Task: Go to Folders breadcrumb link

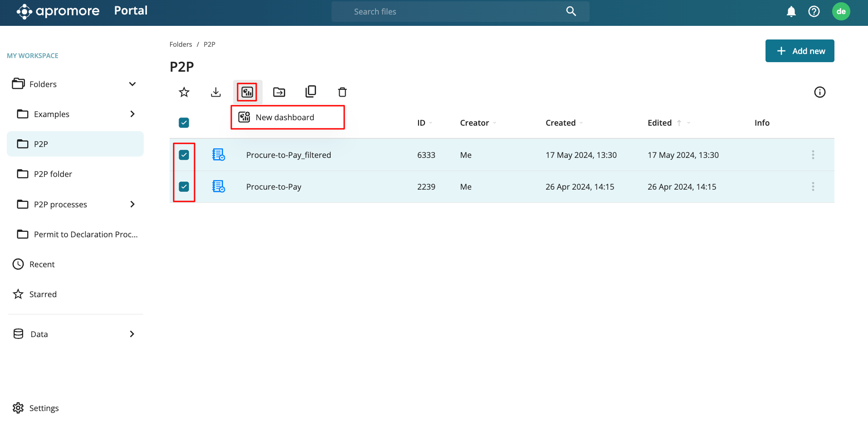Action: click(x=180, y=44)
